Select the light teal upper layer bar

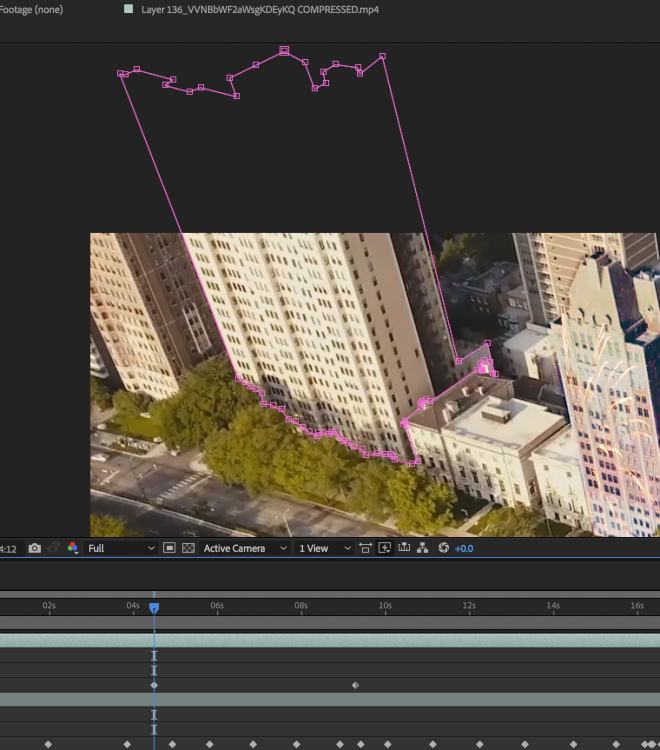[330, 640]
